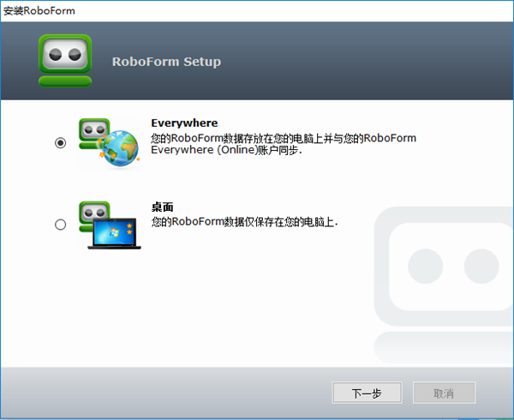Click the right eye of the header logo
This screenshot has width=514, height=420.
click(x=75, y=54)
